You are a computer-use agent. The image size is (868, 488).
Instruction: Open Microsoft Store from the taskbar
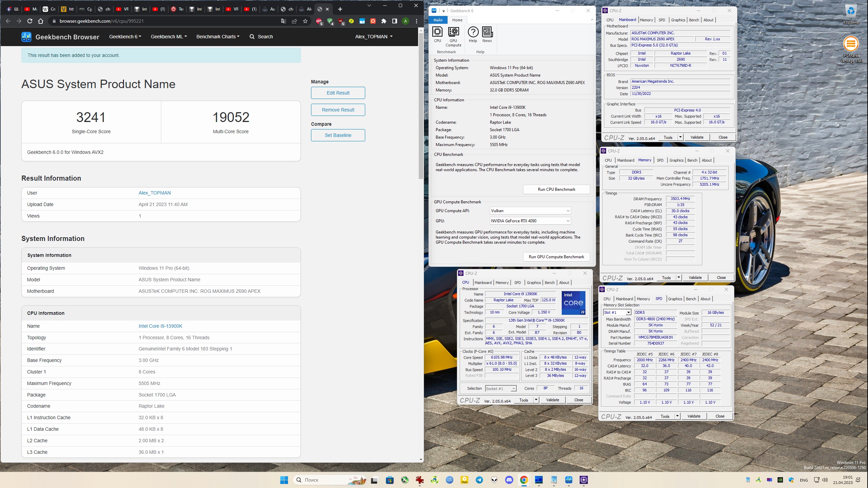click(390, 480)
